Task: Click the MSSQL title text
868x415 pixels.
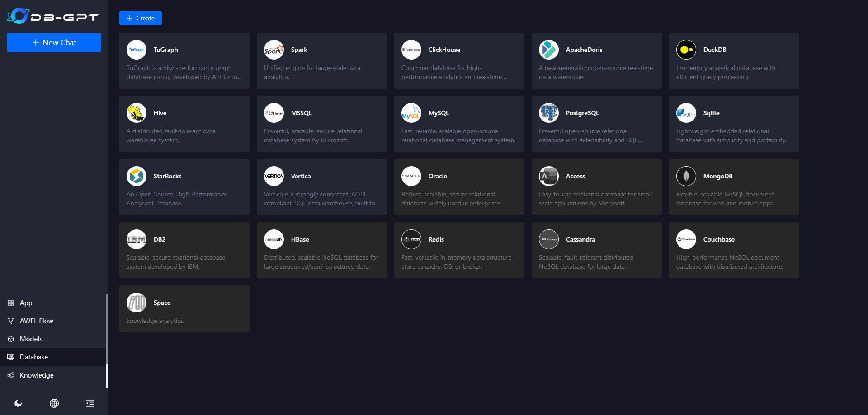Action: point(301,113)
